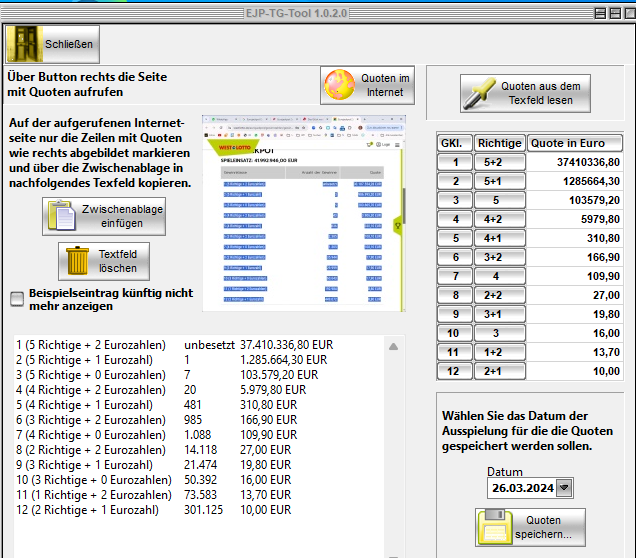Click 'Quoten speichern...' button label
636x558 pixels.
point(544,527)
